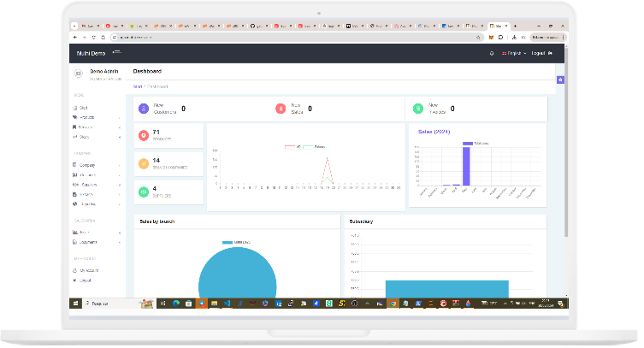Open the purple settings tab at right edge
This screenshot has width=644, height=348.
click(x=560, y=80)
